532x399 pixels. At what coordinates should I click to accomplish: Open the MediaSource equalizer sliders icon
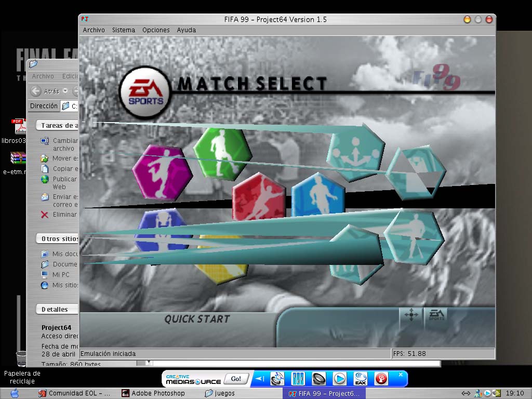298,379
